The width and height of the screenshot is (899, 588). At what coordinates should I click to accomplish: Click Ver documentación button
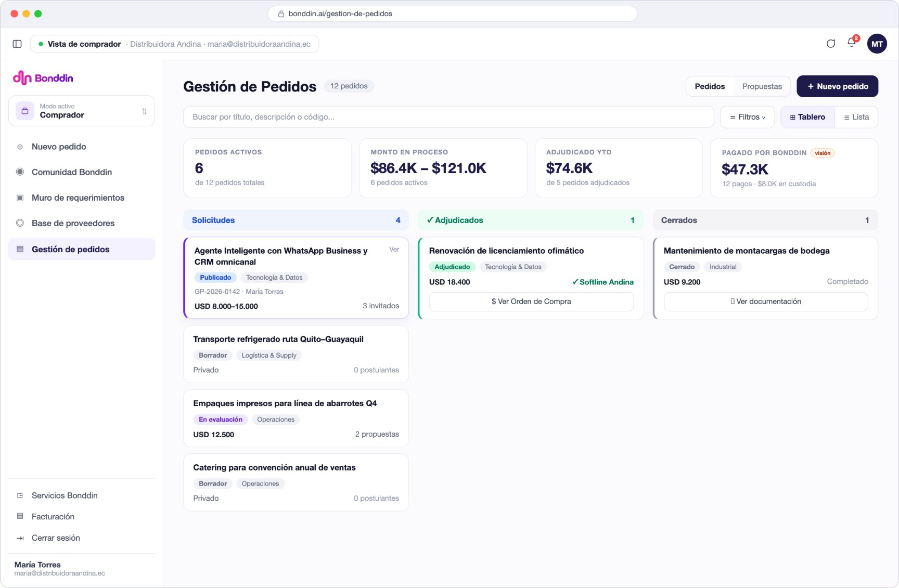766,302
